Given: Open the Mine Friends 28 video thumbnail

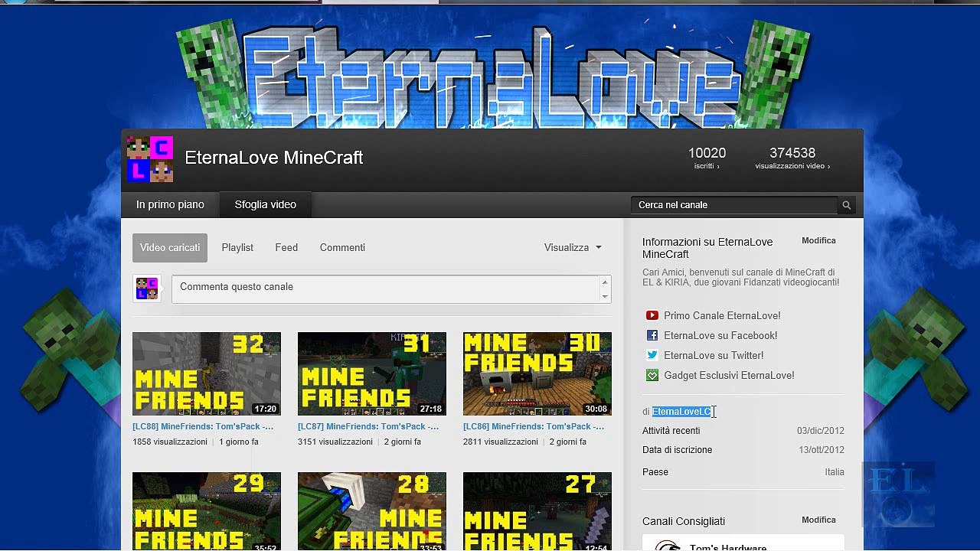Looking at the screenshot, I should click(x=372, y=511).
